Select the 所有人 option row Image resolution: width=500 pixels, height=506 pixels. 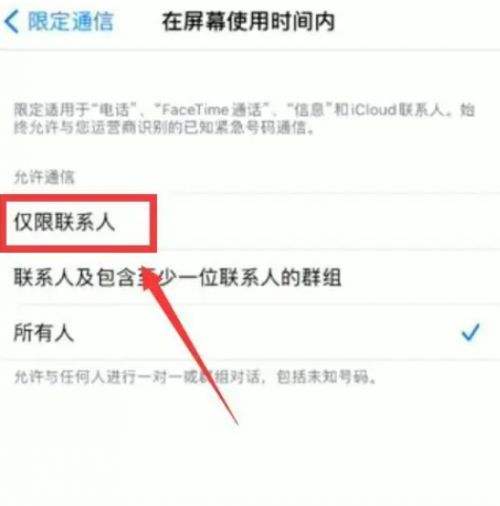pyautogui.click(x=250, y=332)
